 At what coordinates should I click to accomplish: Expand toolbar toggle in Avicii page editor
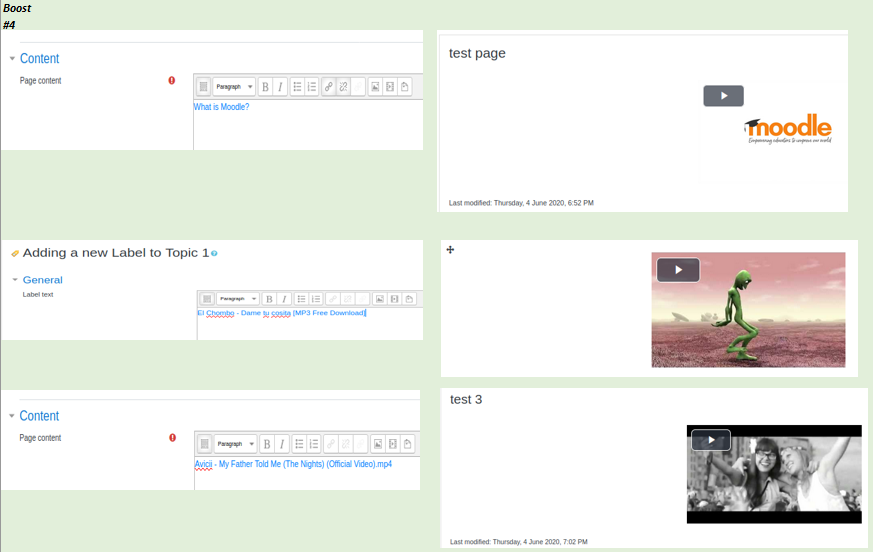pos(204,444)
